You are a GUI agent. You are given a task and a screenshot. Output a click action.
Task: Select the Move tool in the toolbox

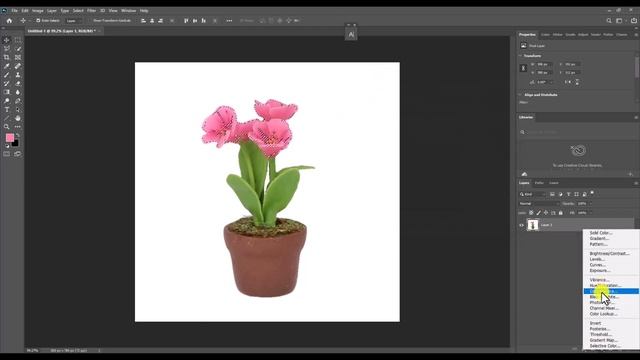pyautogui.click(x=7, y=40)
